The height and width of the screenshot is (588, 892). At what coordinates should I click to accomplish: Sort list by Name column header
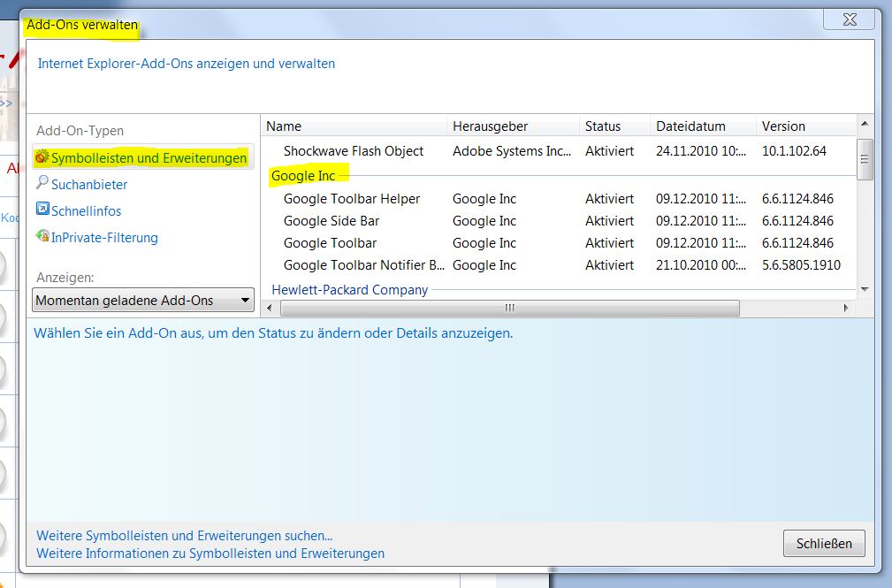(354, 126)
